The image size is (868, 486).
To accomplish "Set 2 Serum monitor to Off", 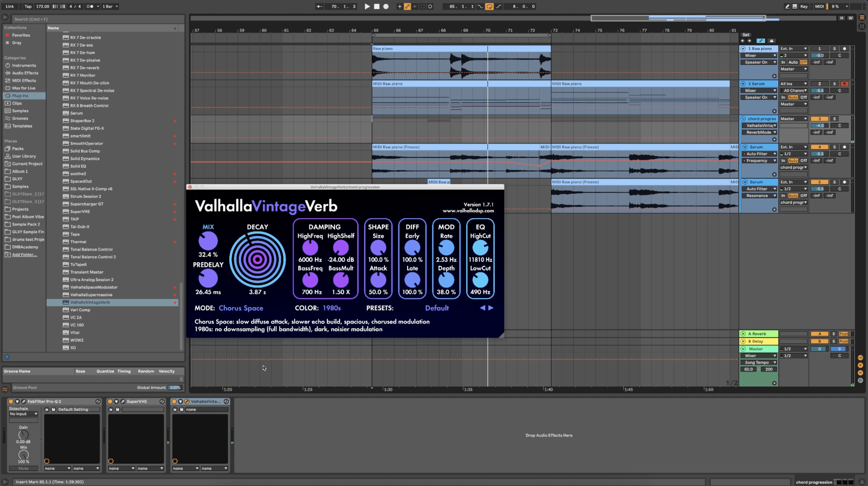I will (804, 97).
